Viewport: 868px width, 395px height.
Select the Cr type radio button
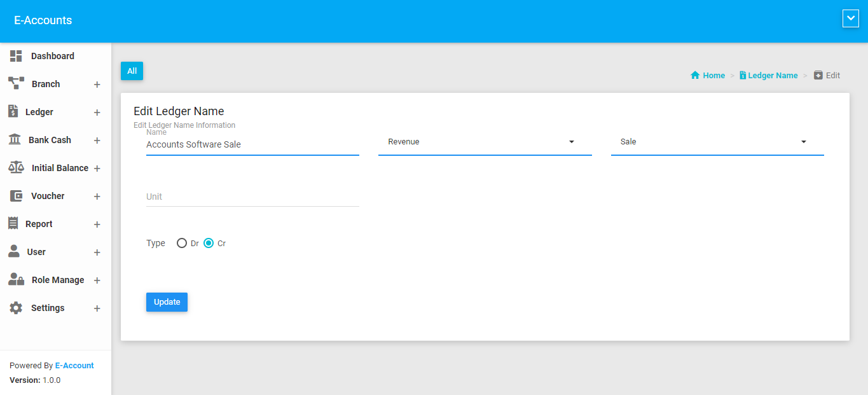tap(209, 243)
